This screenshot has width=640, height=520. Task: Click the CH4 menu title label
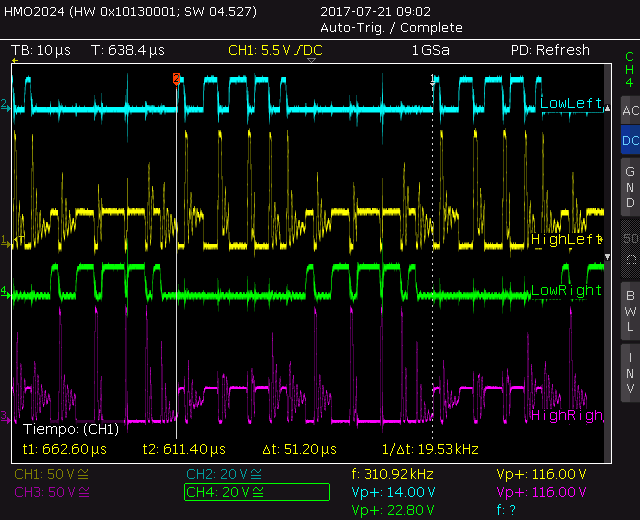(629, 69)
